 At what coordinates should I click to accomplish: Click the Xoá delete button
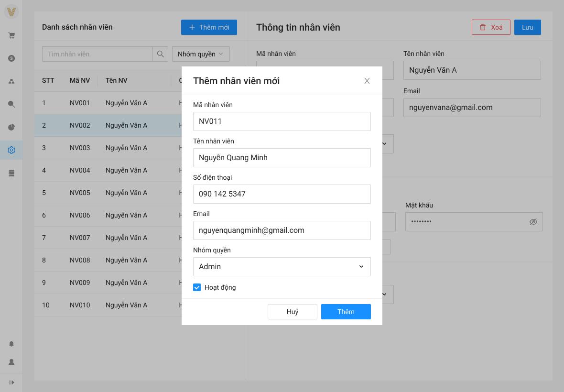click(490, 27)
